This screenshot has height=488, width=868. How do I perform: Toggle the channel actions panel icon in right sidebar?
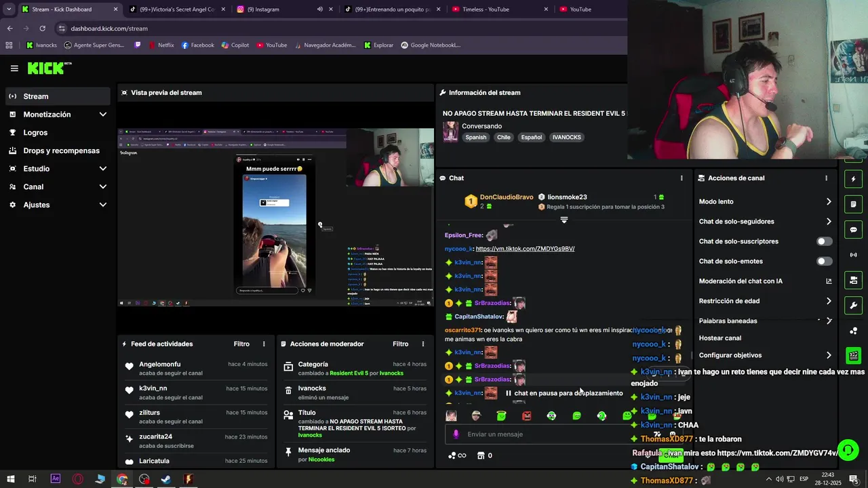point(853,280)
